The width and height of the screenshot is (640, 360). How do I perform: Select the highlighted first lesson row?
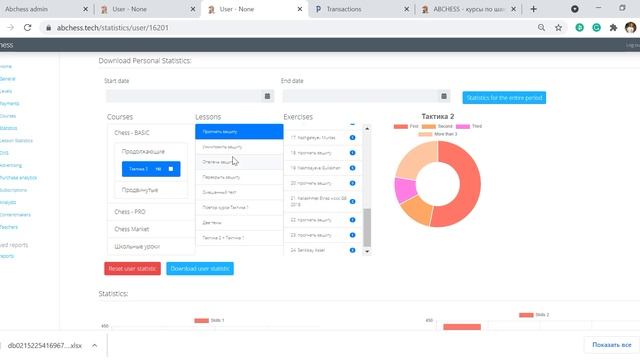[x=239, y=131]
